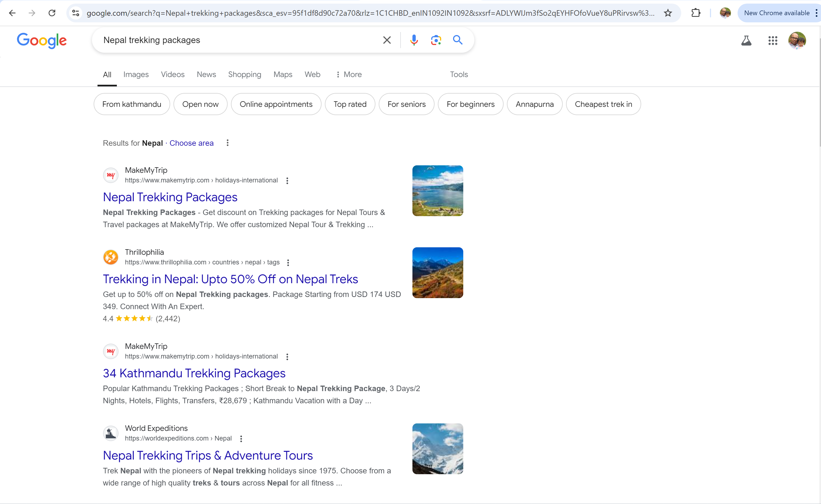This screenshot has width=821, height=504.
Task: Toggle the Open now filter chip
Action: click(x=200, y=104)
